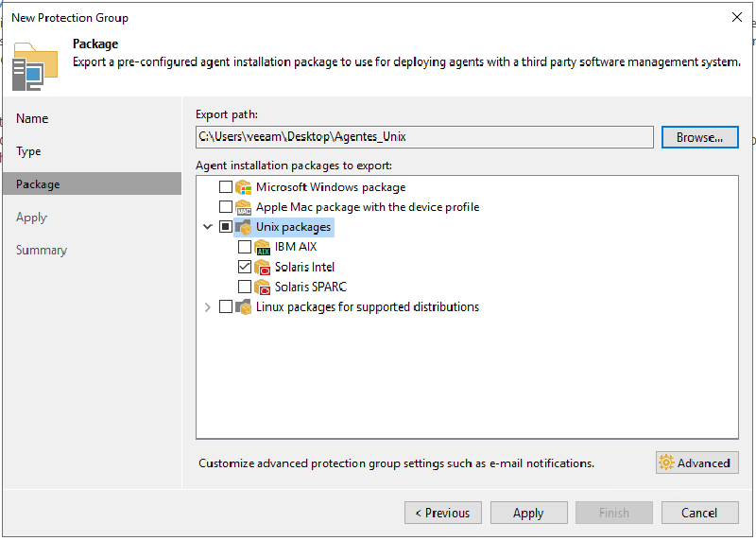Expand the Linux packages tree node
The height and width of the screenshot is (541, 756).
(x=208, y=307)
